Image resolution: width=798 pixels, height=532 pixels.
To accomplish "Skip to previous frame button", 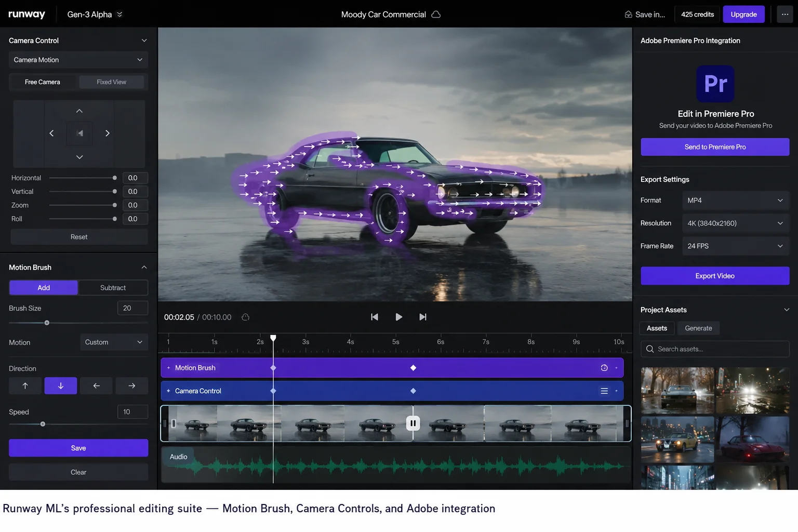I will (375, 317).
